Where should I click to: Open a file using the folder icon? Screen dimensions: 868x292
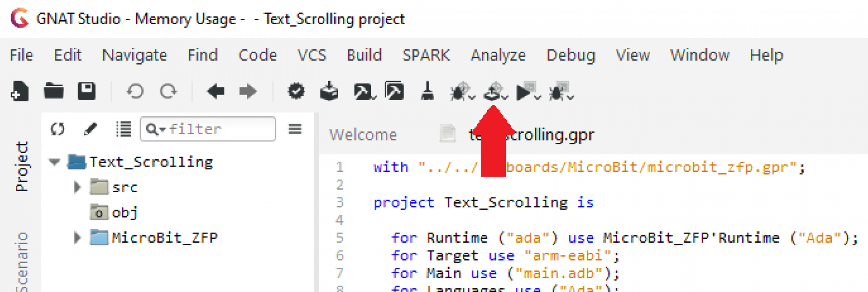point(54,91)
